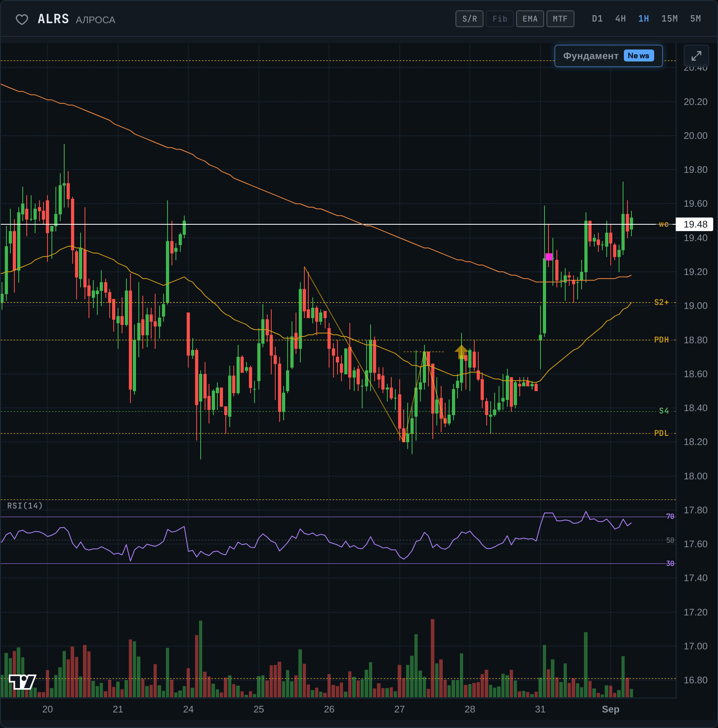Toggle the Fib overlay

(x=500, y=19)
